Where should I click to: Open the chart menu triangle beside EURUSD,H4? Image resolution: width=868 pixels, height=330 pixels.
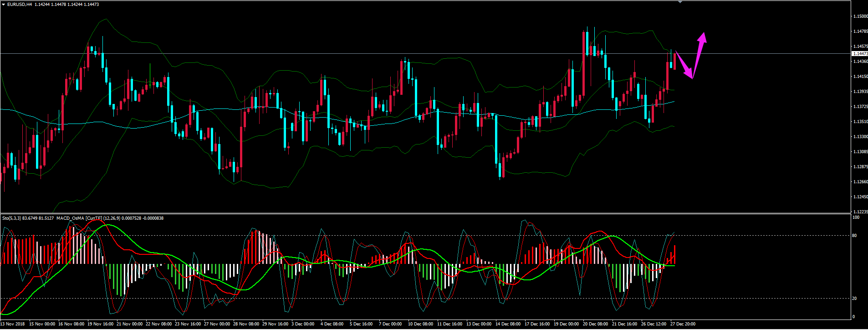pyautogui.click(x=3, y=4)
